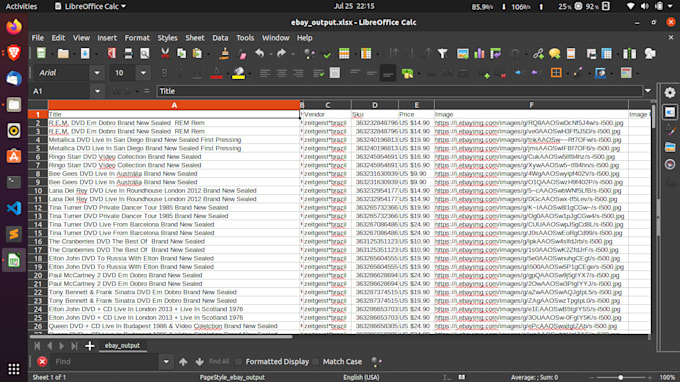Open Find & Replace icon
Screen dimensions: 680x382
pyautogui.click(x=309, y=53)
